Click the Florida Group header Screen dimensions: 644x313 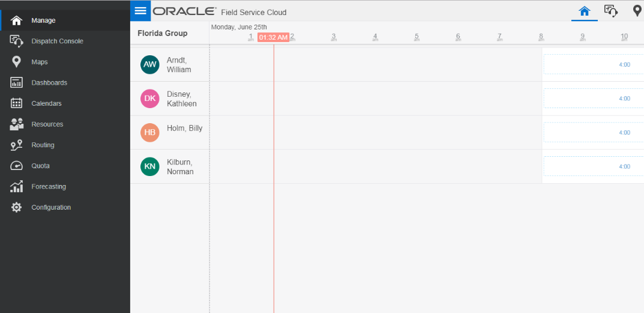[x=163, y=33]
